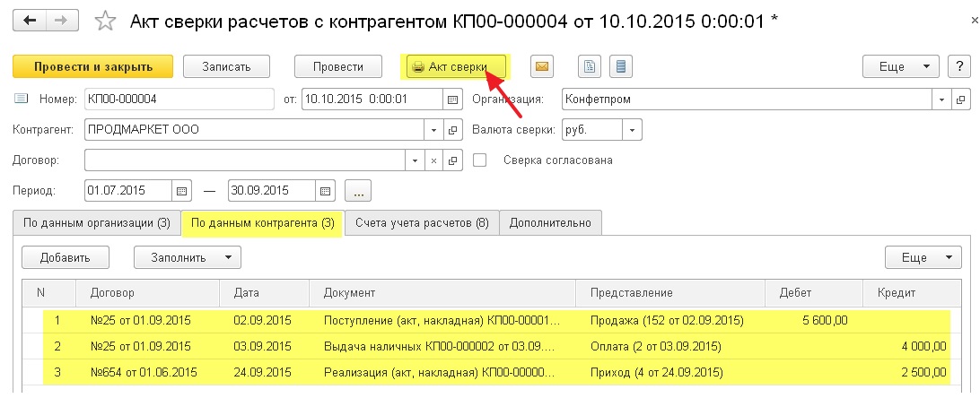Image resolution: width=980 pixels, height=398 pixels.
Task: Click Провести и закрыть button
Action: [x=93, y=66]
